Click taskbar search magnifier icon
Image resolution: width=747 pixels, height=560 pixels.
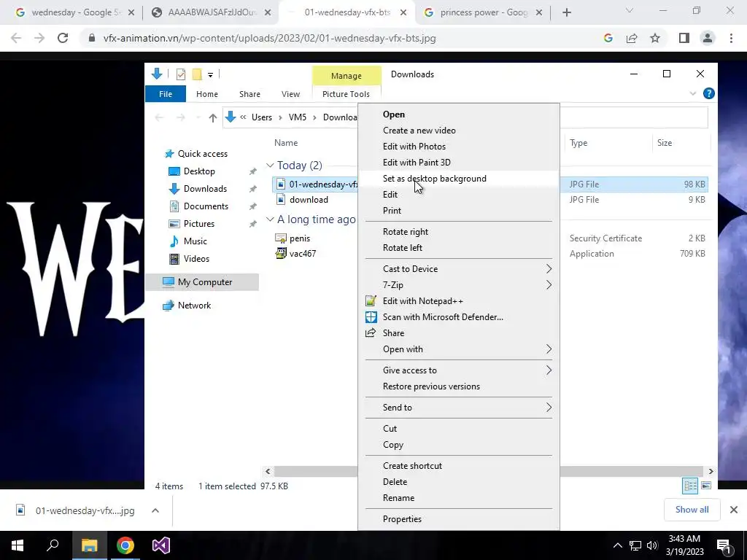click(x=53, y=545)
